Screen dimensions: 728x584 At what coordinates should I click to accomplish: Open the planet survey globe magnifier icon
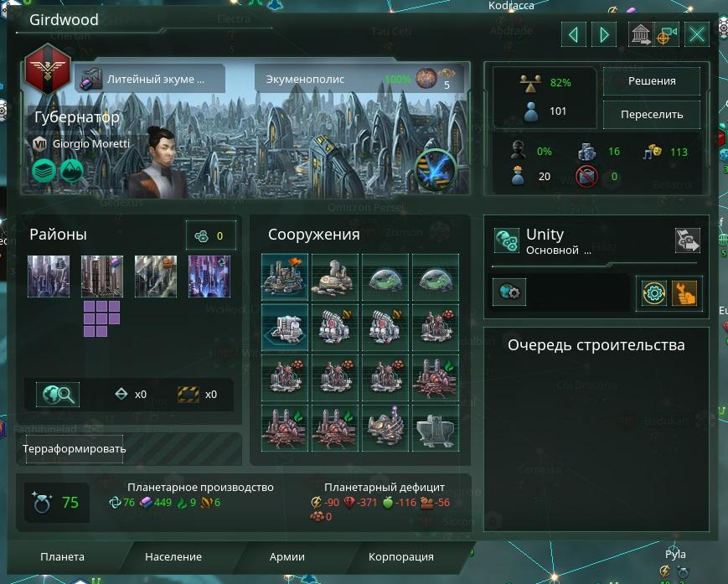pos(58,395)
